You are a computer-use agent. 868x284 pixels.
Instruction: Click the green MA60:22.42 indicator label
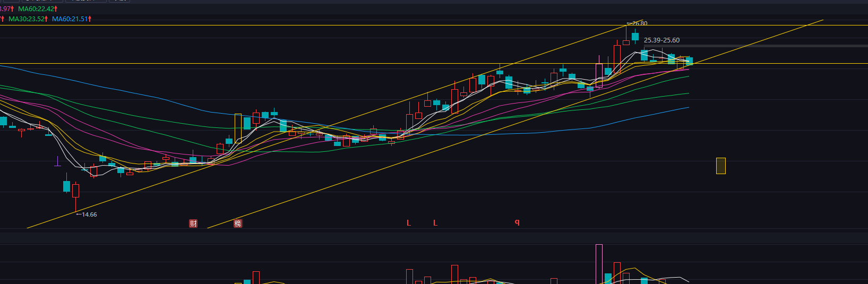[38, 9]
